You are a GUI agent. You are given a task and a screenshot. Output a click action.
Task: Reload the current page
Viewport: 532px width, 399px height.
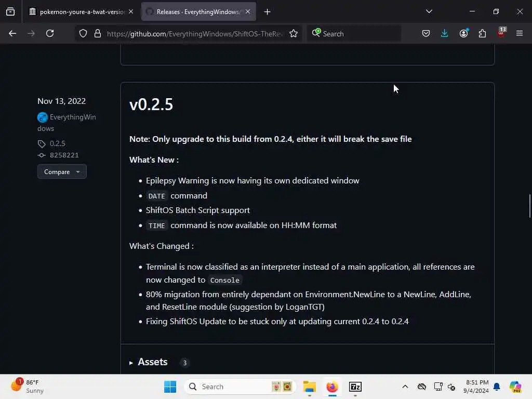point(50,33)
